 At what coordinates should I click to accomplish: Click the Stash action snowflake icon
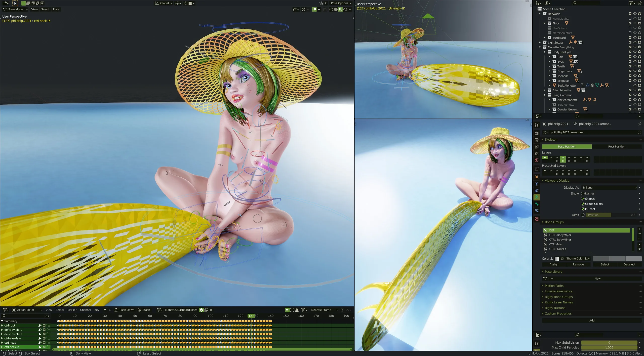click(139, 310)
